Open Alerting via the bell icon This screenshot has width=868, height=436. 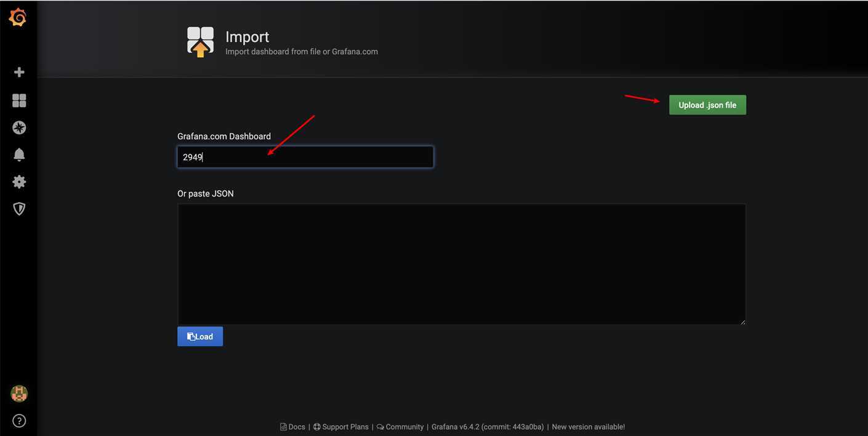[19, 155]
